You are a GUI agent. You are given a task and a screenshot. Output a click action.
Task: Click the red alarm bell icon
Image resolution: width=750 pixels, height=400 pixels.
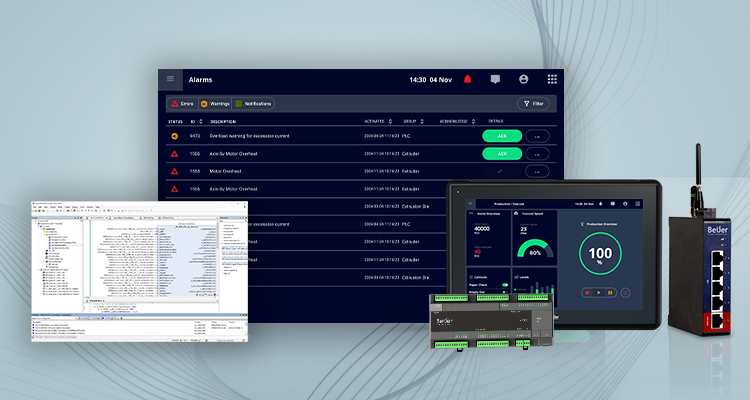(467, 79)
